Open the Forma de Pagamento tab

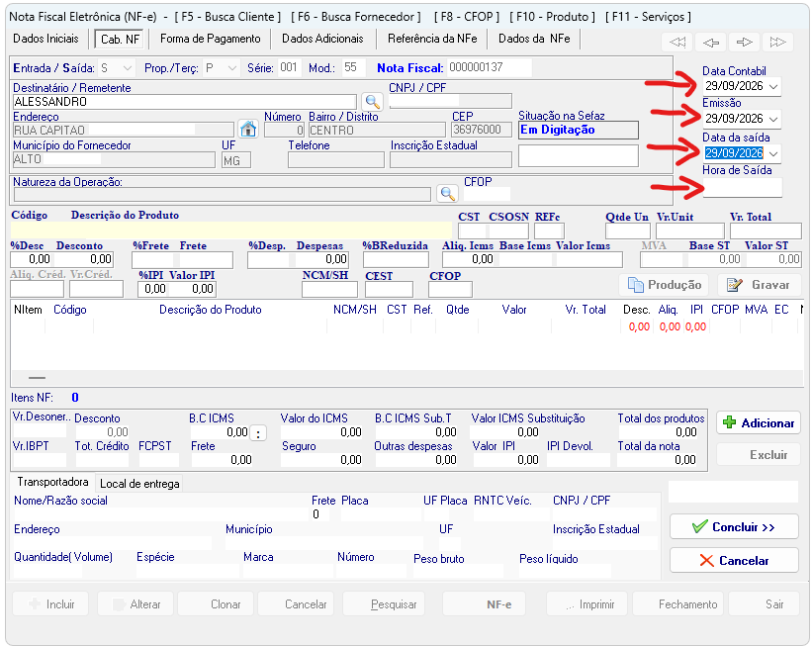coord(211,39)
